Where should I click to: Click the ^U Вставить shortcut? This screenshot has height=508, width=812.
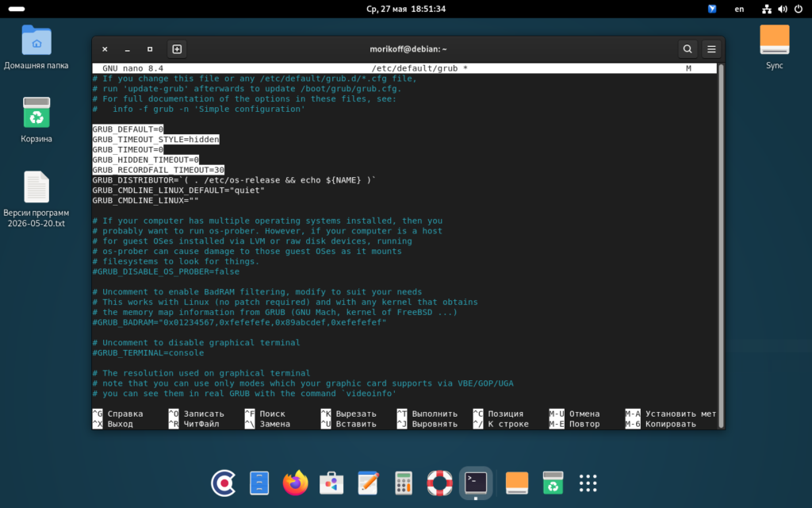pos(349,424)
